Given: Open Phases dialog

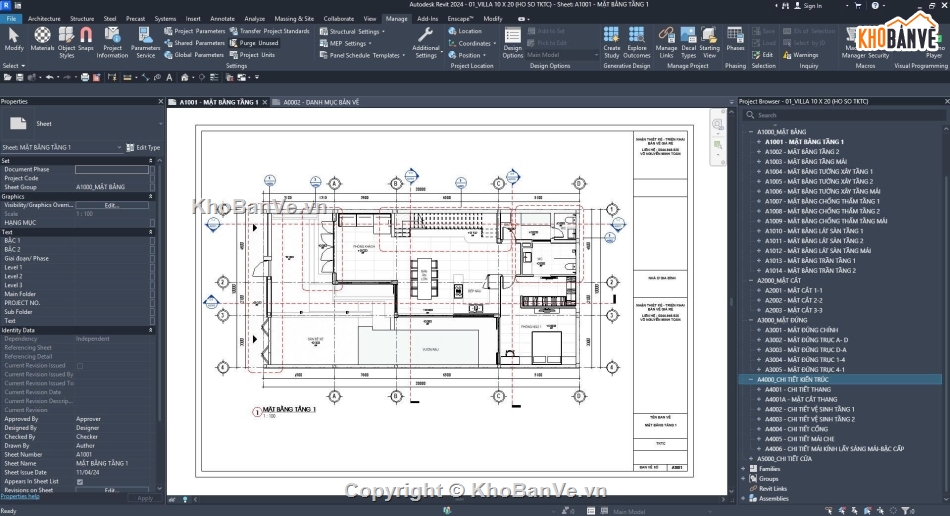Looking at the screenshot, I should 735,40.
